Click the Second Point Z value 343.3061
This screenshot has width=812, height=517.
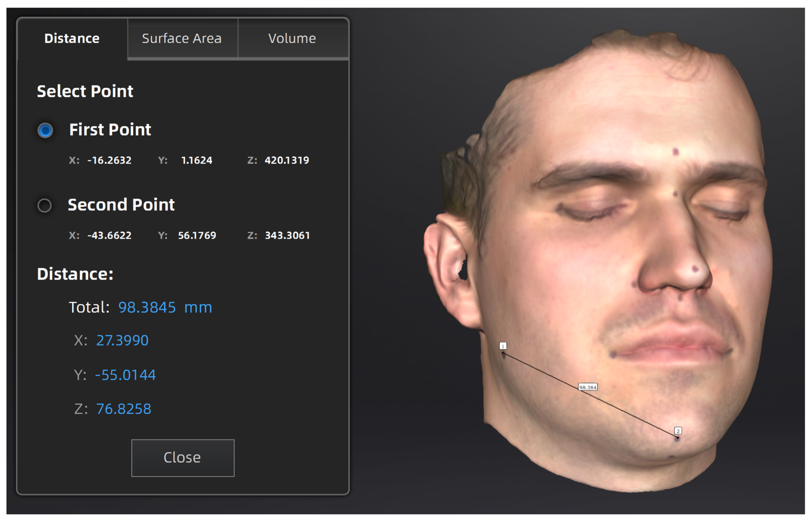tap(287, 235)
